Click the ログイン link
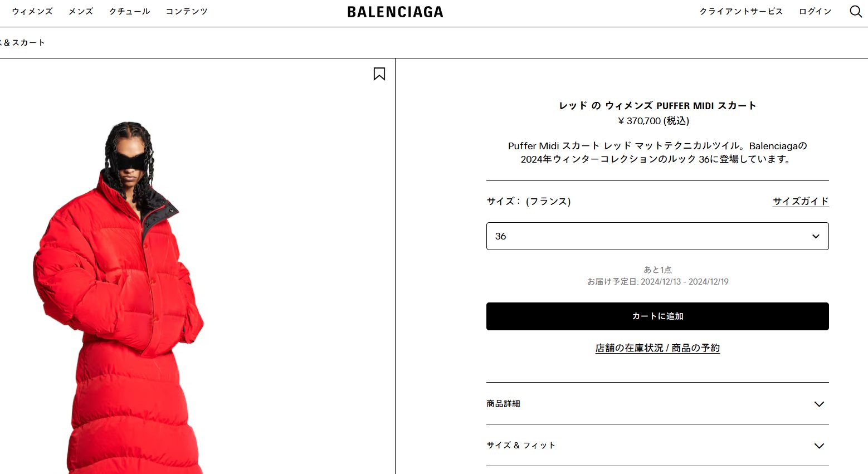 click(x=815, y=11)
